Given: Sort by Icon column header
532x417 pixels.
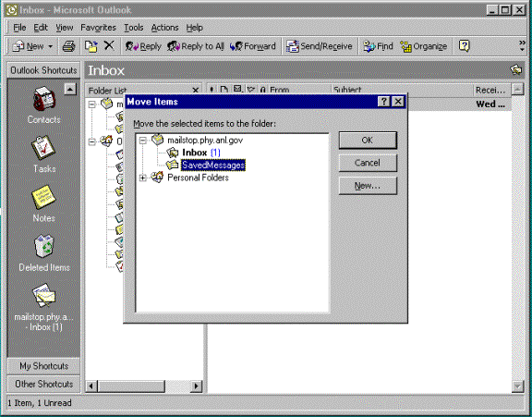Looking at the screenshot, I should pyautogui.click(x=224, y=90).
